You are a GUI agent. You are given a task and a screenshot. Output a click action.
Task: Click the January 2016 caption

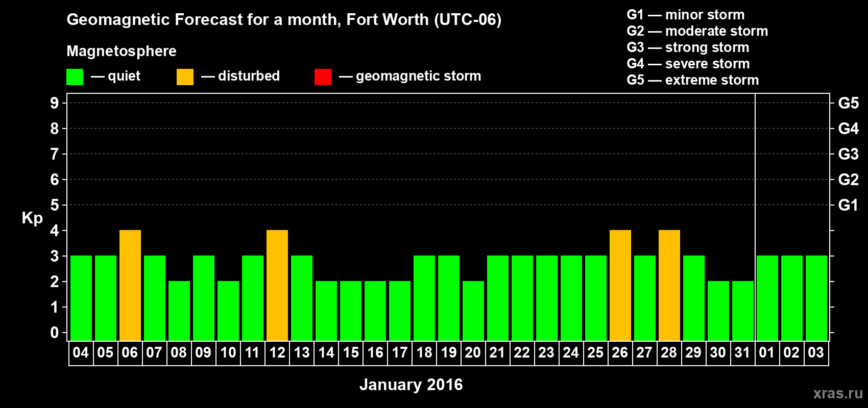click(411, 385)
